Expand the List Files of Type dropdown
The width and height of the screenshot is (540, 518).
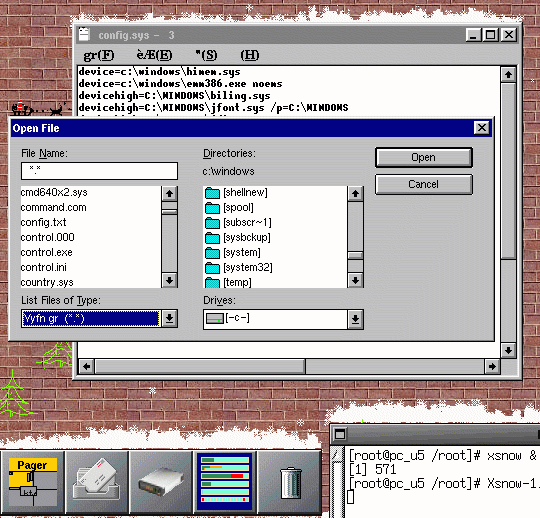tap(169, 319)
